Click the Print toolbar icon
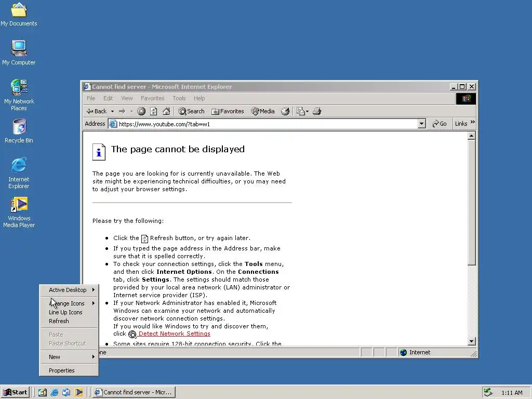The width and height of the screenshot is (532, 399). (317, 111)
